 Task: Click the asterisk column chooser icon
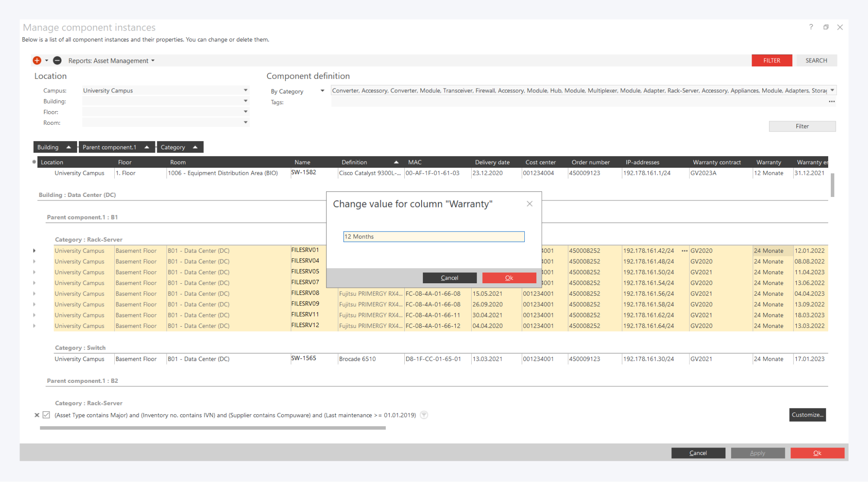coord(34,162)
